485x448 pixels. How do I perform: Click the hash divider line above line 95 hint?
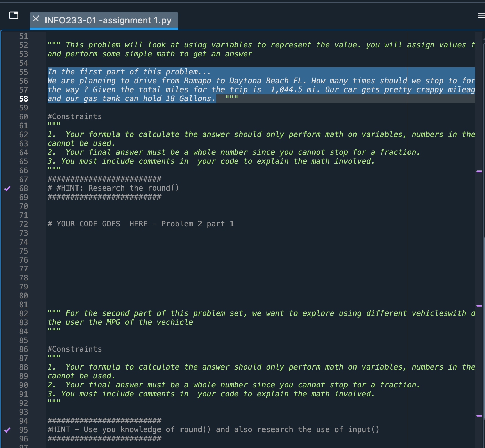pyautogui.click(x=104, y=421)
